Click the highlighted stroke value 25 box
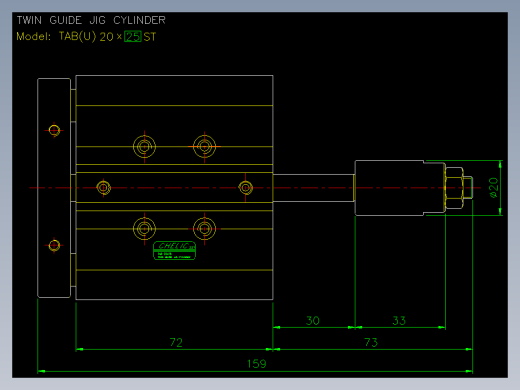 (133, 36)
